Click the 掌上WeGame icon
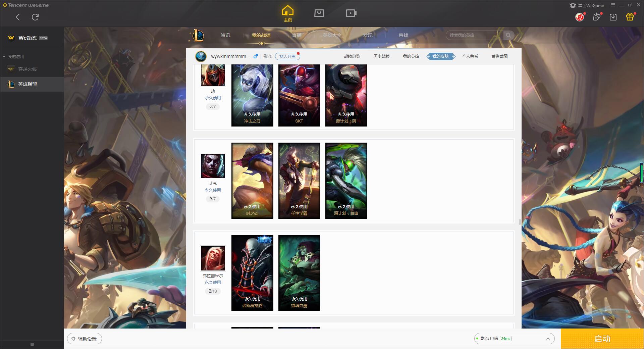 pos(573,5)
